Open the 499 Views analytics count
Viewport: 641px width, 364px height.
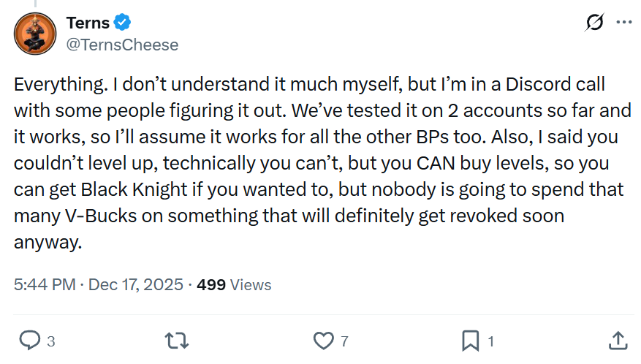click(x=234, y=284)
